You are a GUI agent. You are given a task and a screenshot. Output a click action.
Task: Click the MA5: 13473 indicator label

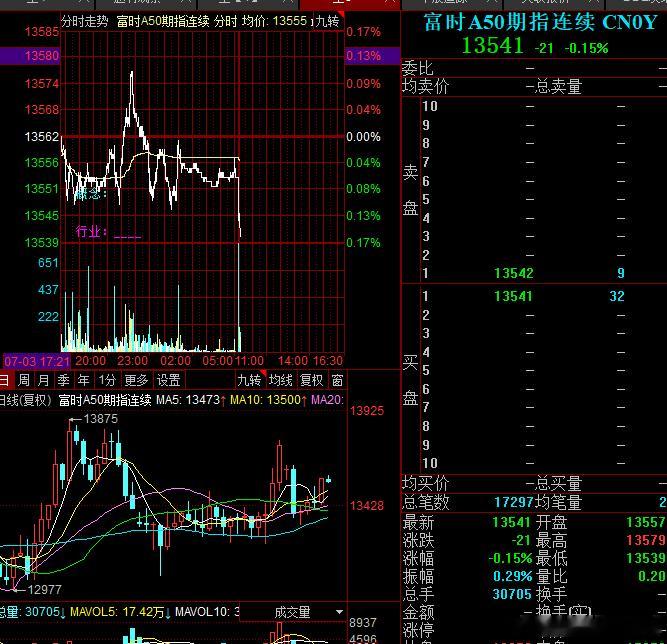190,400
